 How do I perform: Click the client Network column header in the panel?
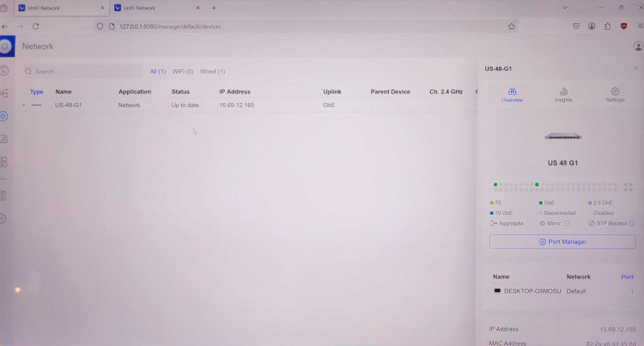pos(578,277)
